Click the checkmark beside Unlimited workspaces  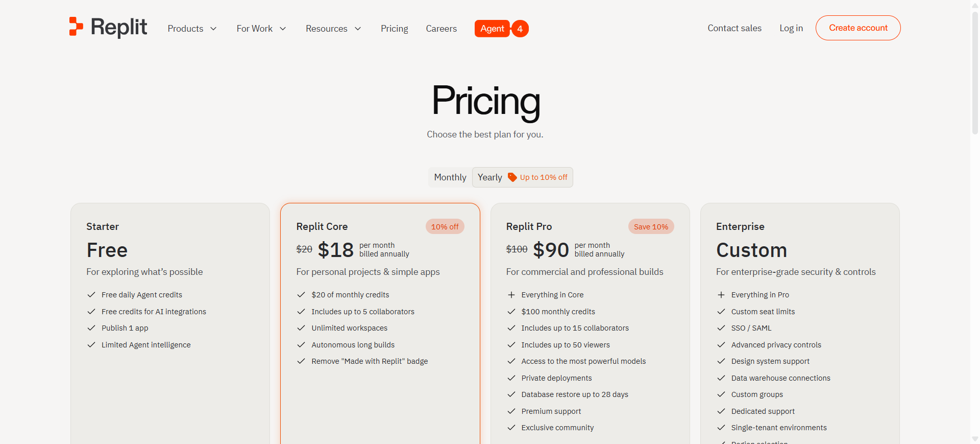301,328
